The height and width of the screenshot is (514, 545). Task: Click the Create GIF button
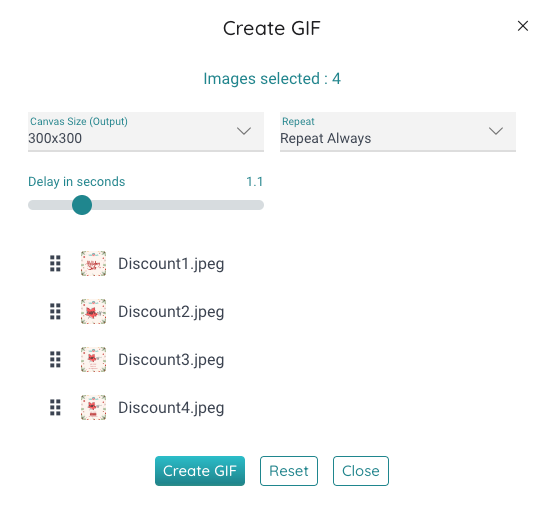pyautogui.click(x=200, y=471)
